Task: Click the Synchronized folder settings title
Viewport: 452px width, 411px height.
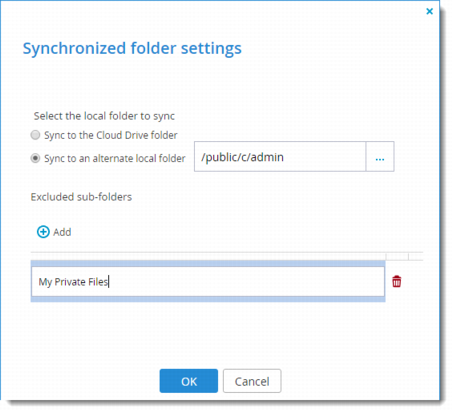Action: tap(132, 48)
